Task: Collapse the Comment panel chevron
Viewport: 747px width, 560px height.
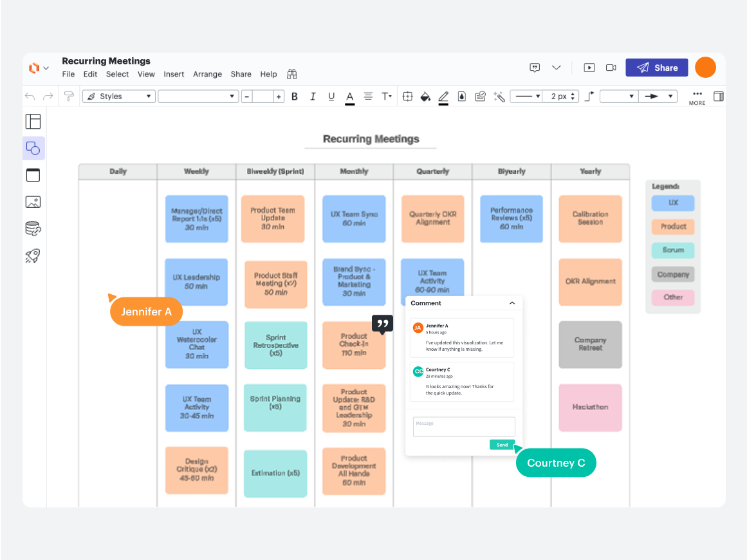Action: click(x=512, y=303)
